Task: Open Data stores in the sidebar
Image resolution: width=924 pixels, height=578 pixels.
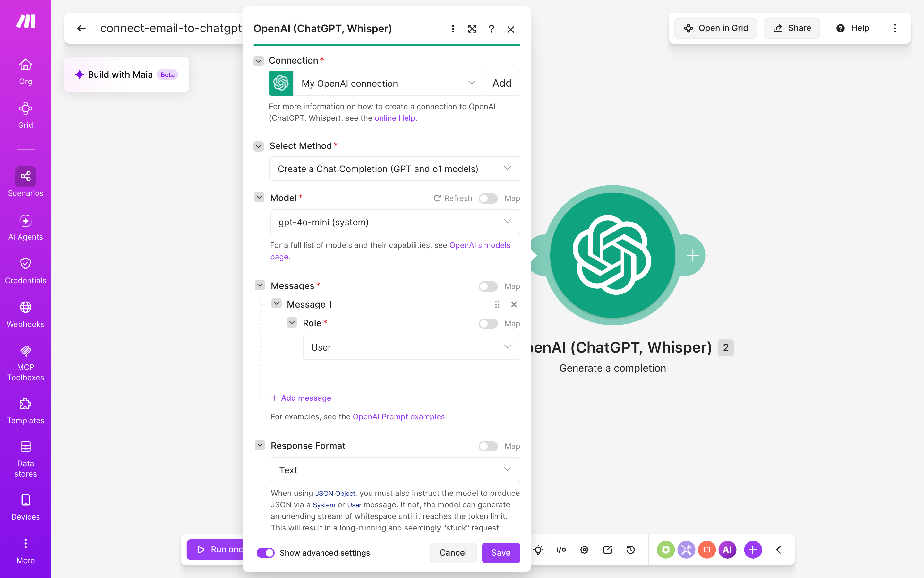Action: click(x=26, y=459)
